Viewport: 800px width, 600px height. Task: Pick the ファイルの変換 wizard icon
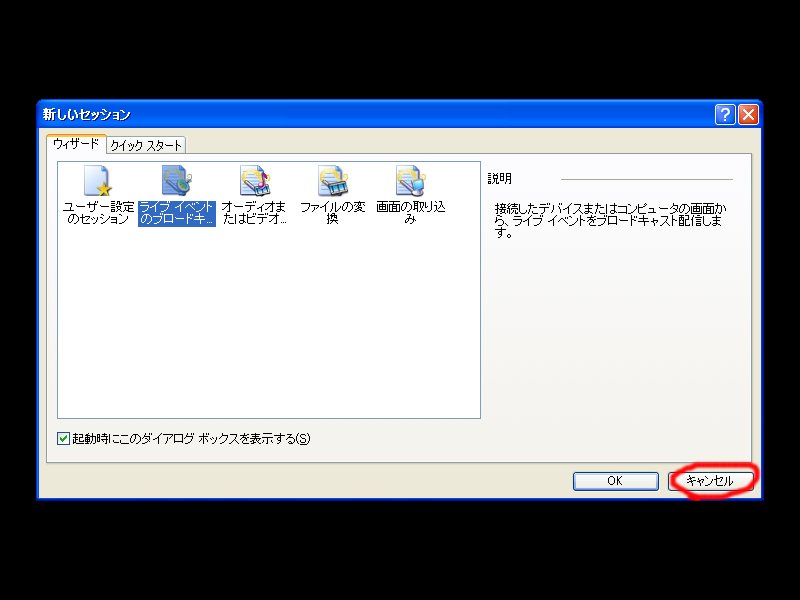333,181
